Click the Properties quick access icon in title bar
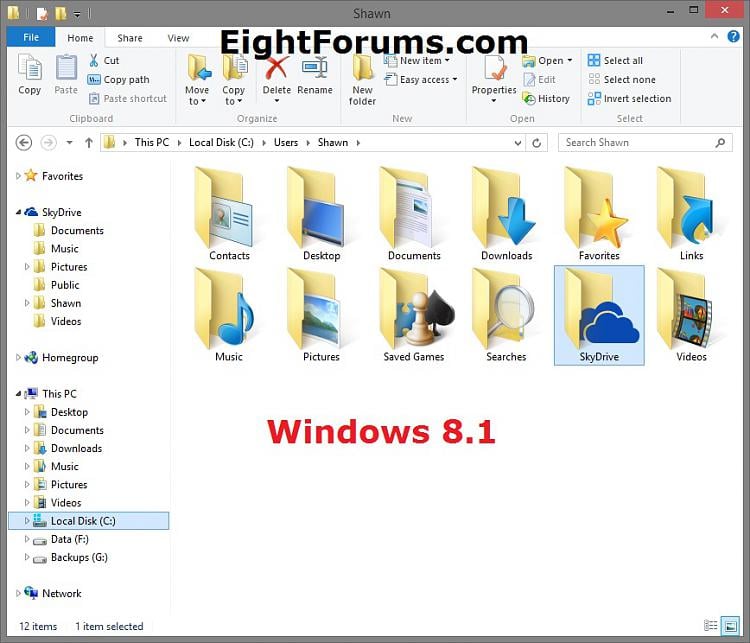This screenshot has height=643, width=750. [x=42, y=14]
